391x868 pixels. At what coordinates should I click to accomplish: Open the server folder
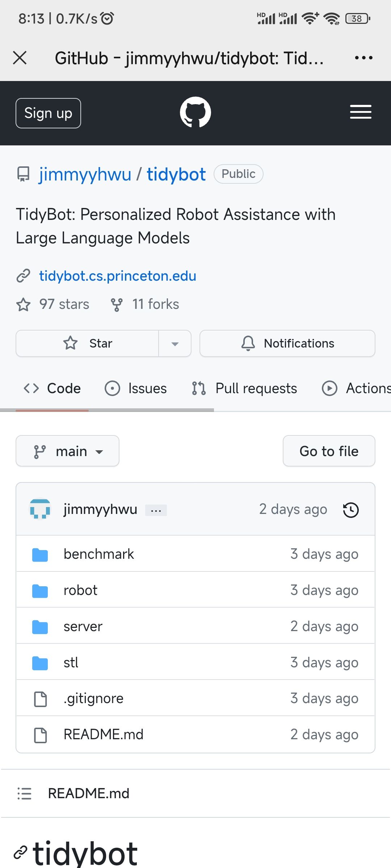click(x=83, y=626)
